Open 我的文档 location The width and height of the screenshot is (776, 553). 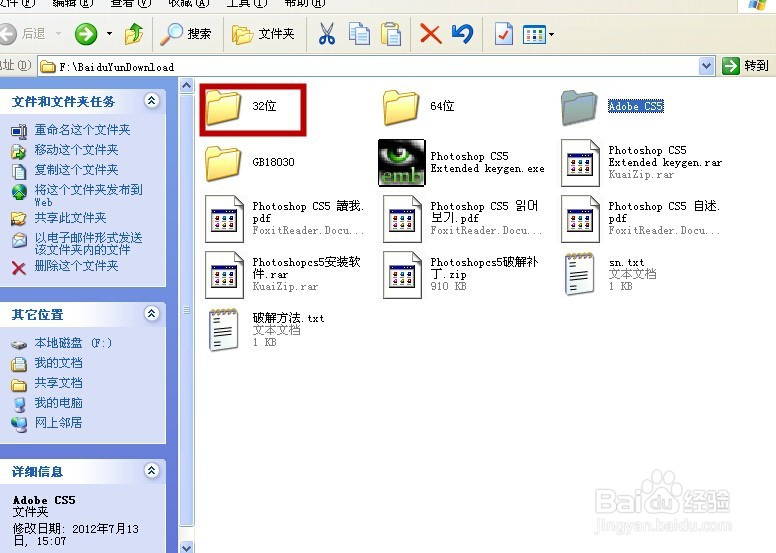(58, 363)
